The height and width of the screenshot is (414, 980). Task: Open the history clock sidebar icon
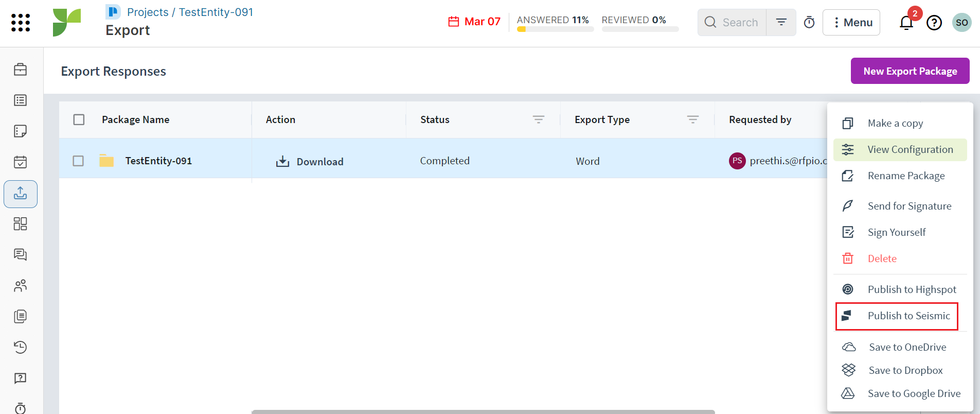tap(21, 348)
